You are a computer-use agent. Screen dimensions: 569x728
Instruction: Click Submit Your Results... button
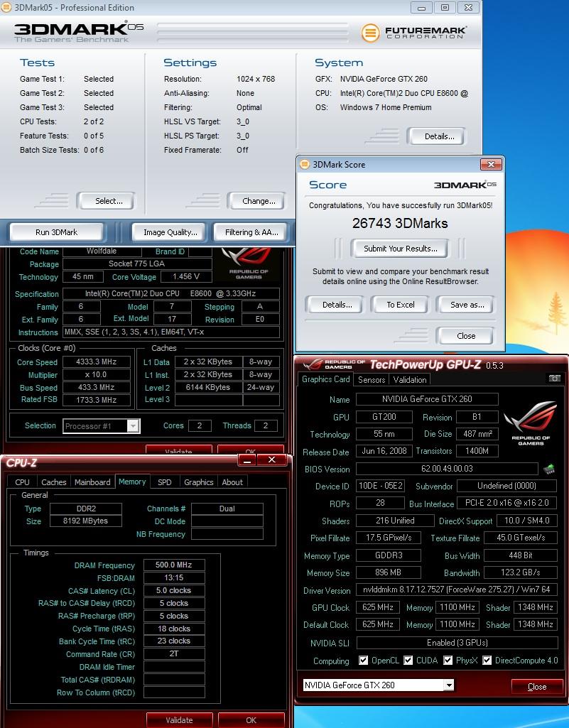[401, 249]
